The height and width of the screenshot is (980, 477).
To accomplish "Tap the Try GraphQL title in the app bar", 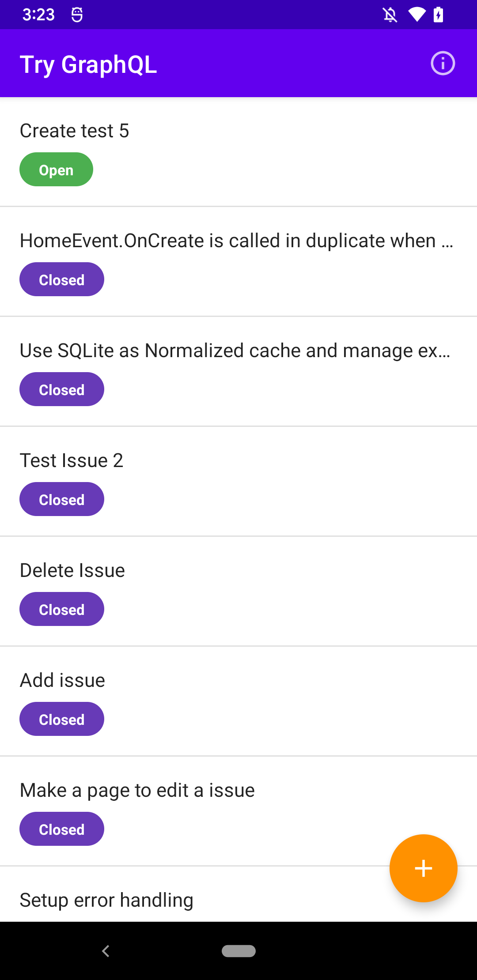I will point(88,64).
